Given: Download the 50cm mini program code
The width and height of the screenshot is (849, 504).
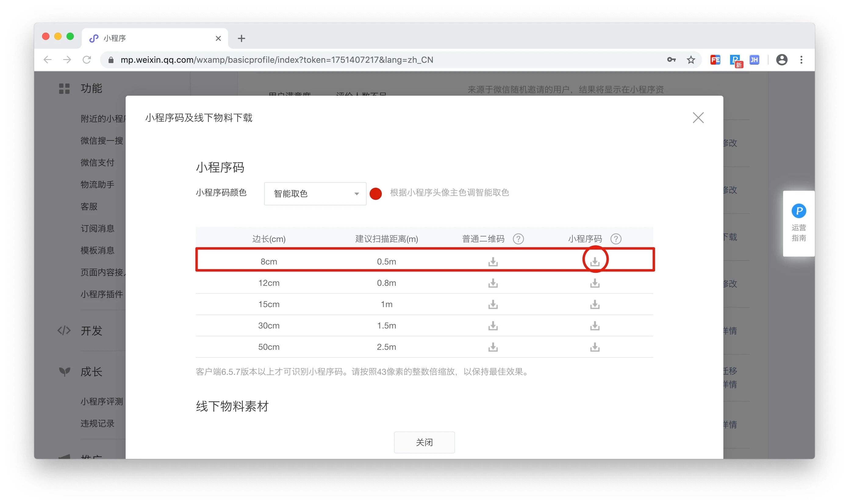Looking at the screenshot, I should 594,347.
